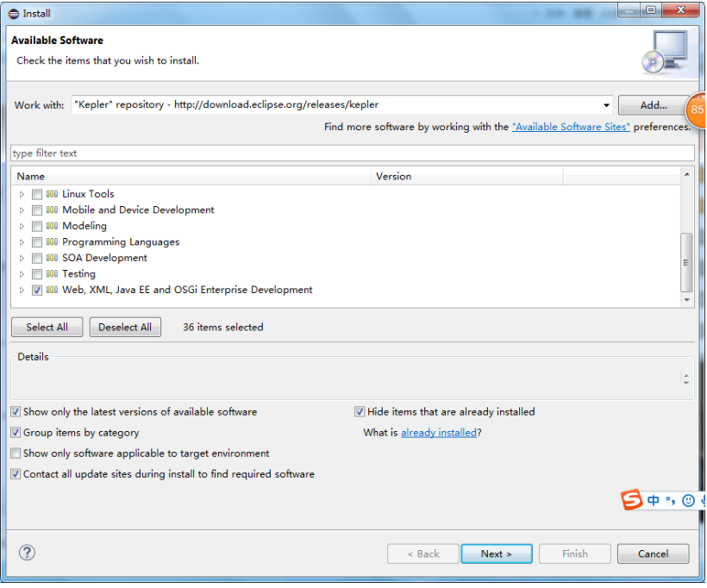
Task: Enable Show only software applicable to target environment
Action: pos(16,454)
